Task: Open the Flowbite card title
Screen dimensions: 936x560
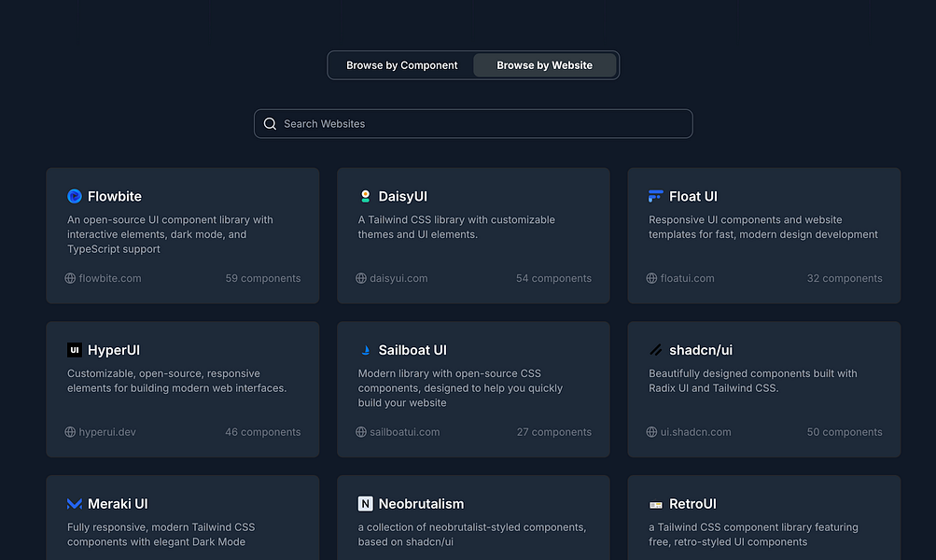Action: click(x=115, y=196)
